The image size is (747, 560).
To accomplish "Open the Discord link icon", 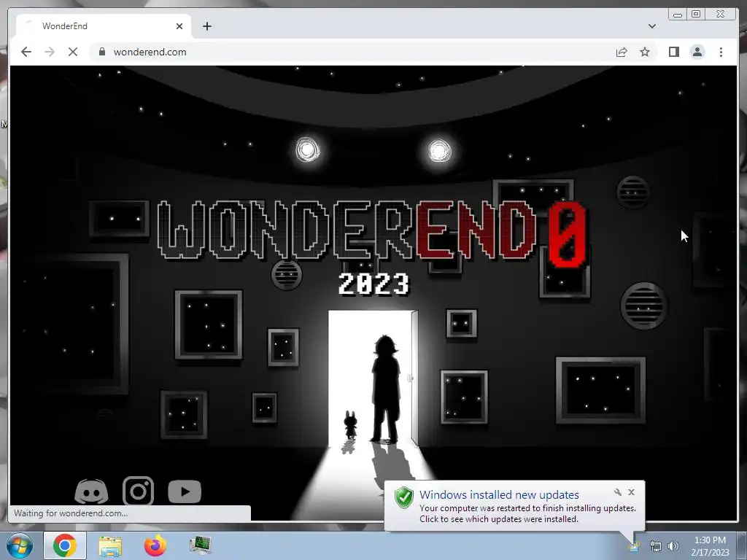I will pyautogui.click(x=91, y=491).
